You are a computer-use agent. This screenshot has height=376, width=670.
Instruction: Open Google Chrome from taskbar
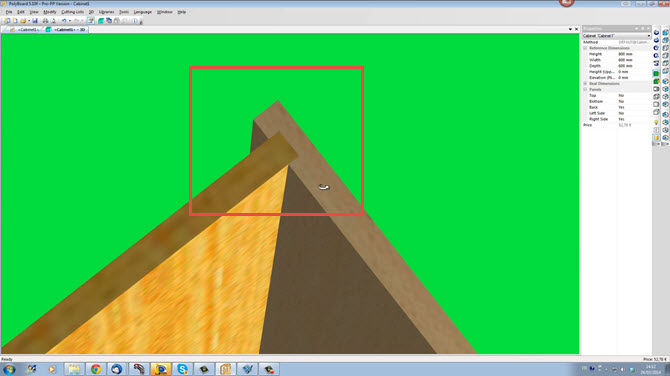tap(96, 369)
